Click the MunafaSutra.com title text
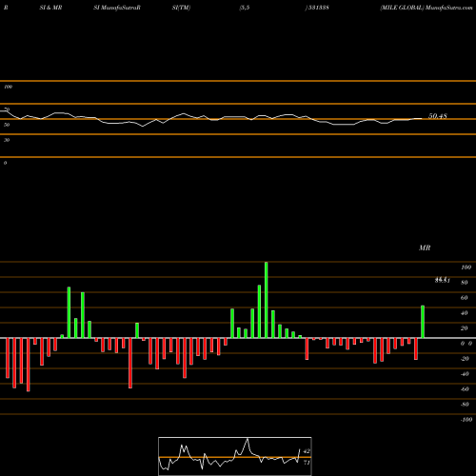The height and width of the screenshot is (476, 476). (x=449, y=8)
